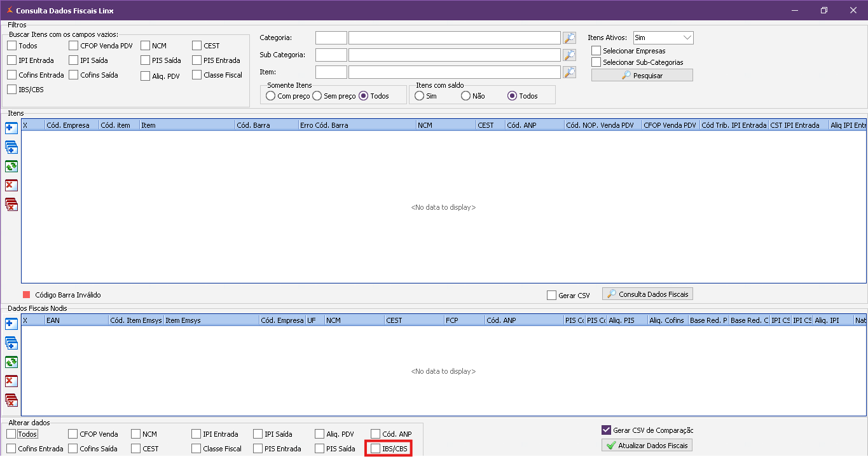The height and width of the screenshot is (457, 868).
Task: Select Todos under Somente Itens
Action: coord(364,96)
